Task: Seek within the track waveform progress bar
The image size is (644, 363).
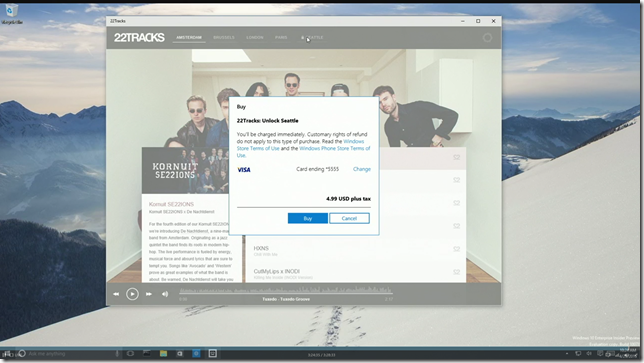Action: pyautogui.click(x=286, y=291)
